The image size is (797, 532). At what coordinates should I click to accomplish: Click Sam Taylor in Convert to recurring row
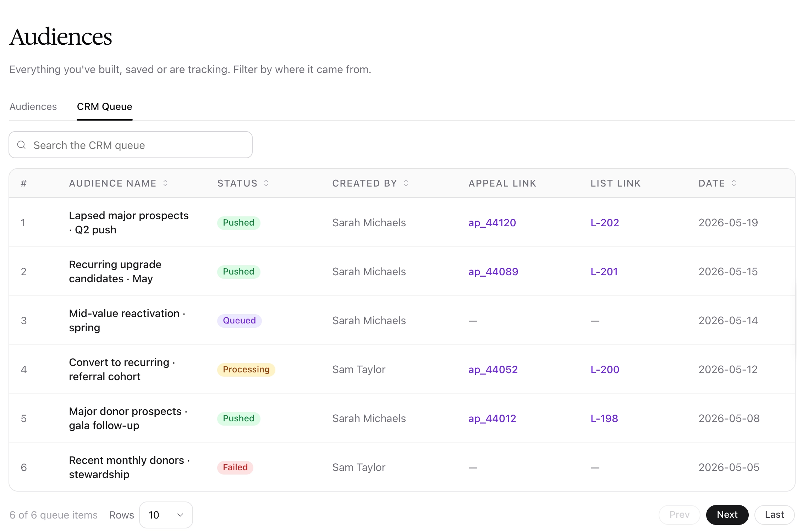click(x=359, y=369)
